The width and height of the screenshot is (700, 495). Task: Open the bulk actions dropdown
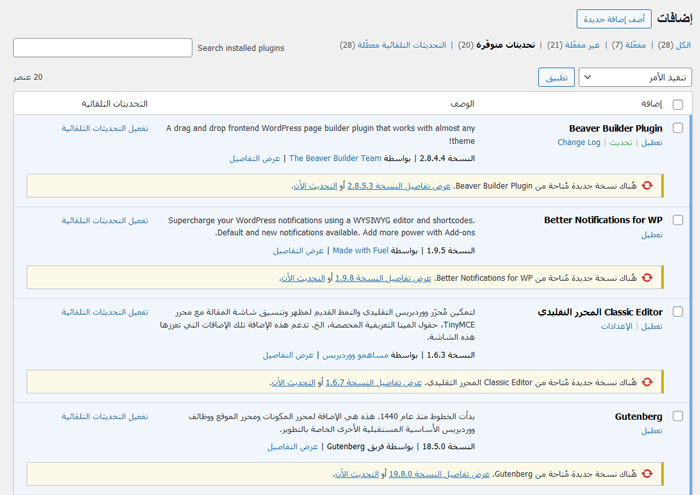pos(635,77)
